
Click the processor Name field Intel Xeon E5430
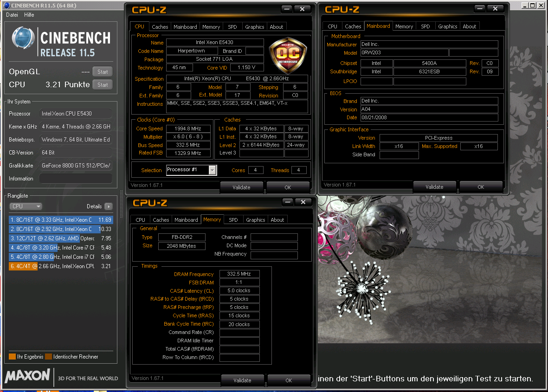click(x=214, y=42)
